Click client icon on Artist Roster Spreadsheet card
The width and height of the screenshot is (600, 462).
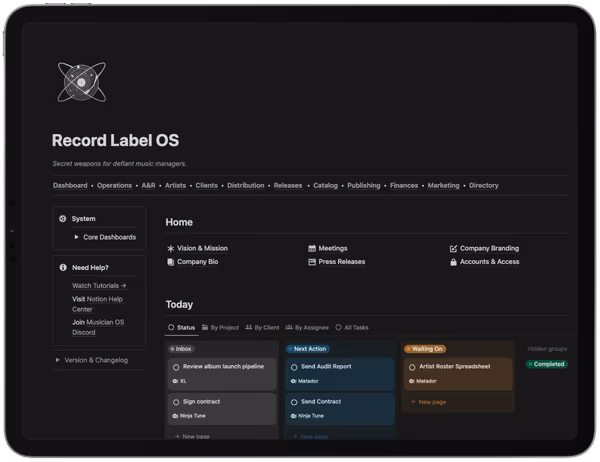pos(412,381)
